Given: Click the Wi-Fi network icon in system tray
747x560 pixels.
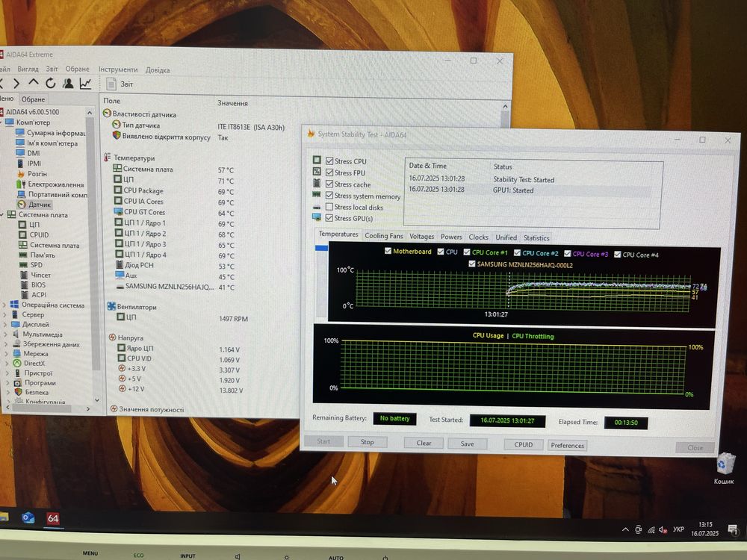Looking at the screenshot, I should tap(651, 530).
